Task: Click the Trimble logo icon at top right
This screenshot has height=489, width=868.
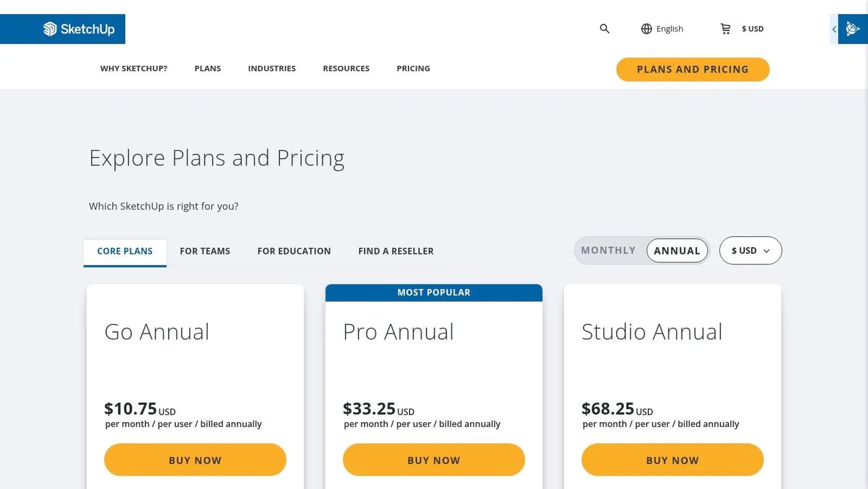Action: [x=852, y=29]
